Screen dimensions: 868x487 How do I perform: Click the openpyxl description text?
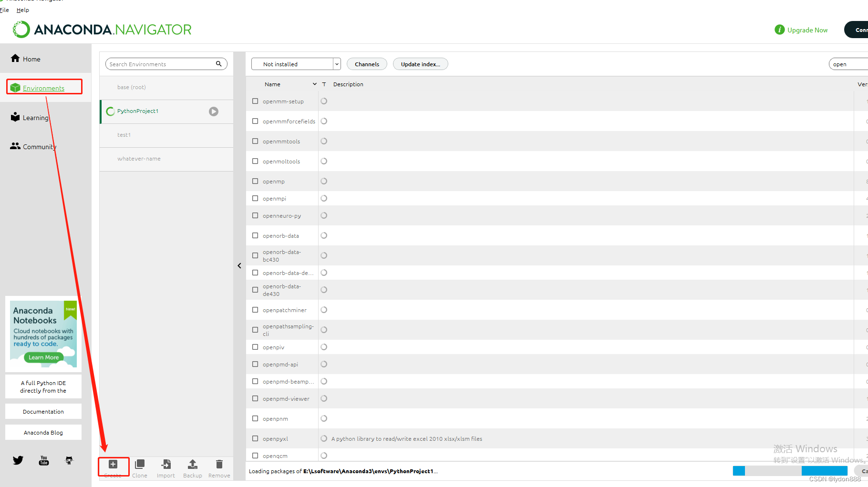tap(407, 438)
